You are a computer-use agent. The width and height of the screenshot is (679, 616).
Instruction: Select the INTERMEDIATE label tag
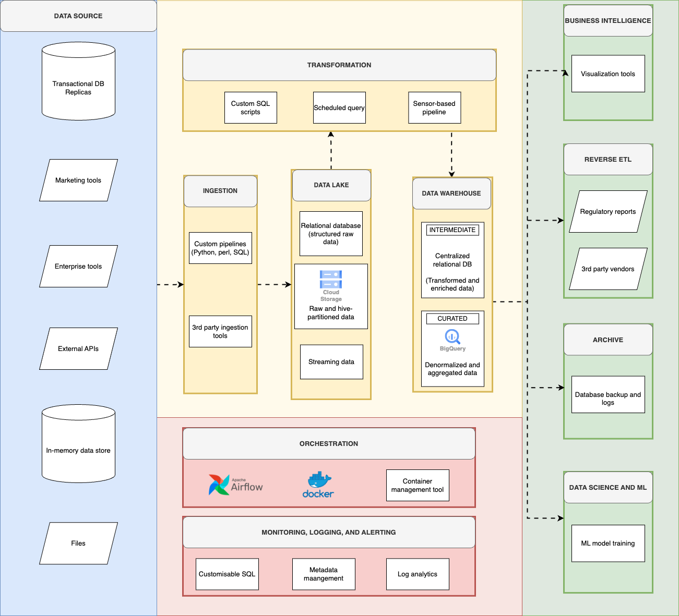452,230
